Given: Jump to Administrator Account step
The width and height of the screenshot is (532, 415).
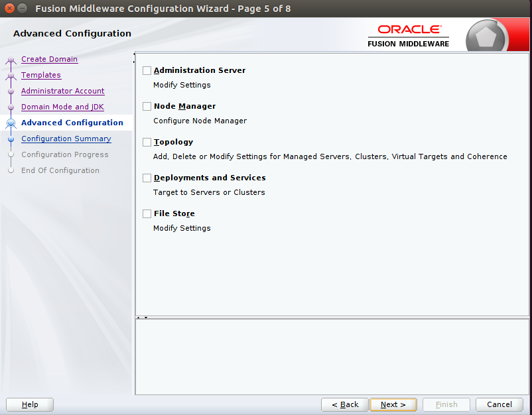Looking at the screenshot, I should coord(63,91).
